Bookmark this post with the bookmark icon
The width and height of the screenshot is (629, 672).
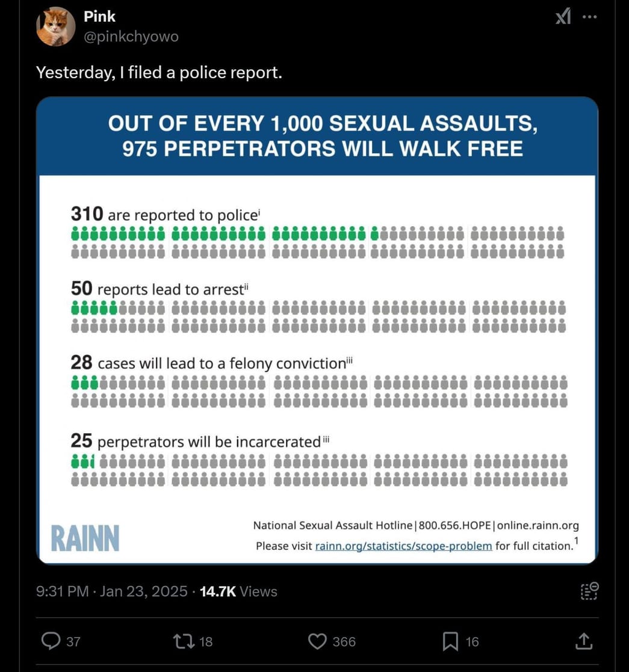tap(450, 641)
